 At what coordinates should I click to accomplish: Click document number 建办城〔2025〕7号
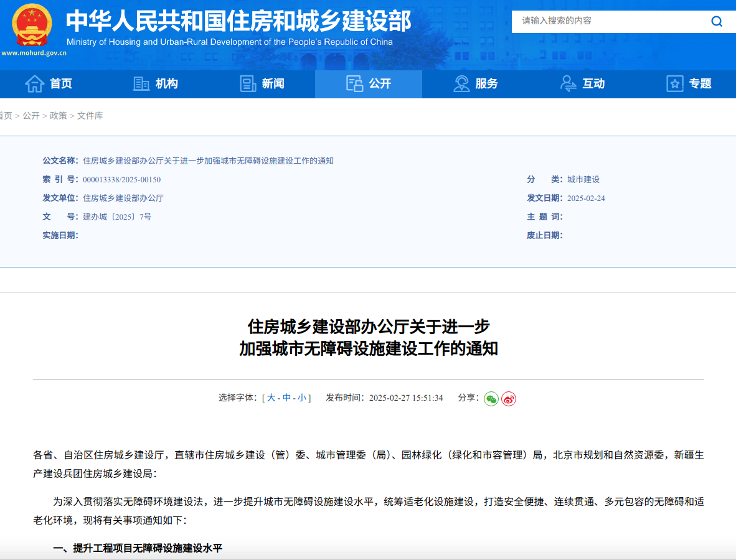(117, 217)
